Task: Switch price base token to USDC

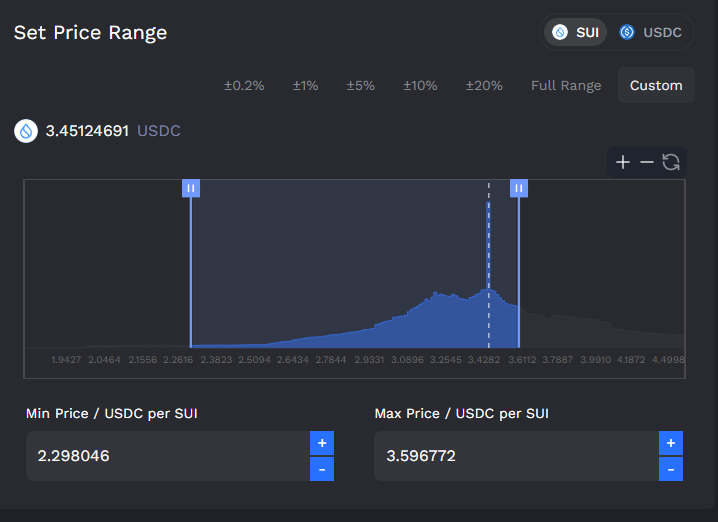Action: (x=650, y=33)
